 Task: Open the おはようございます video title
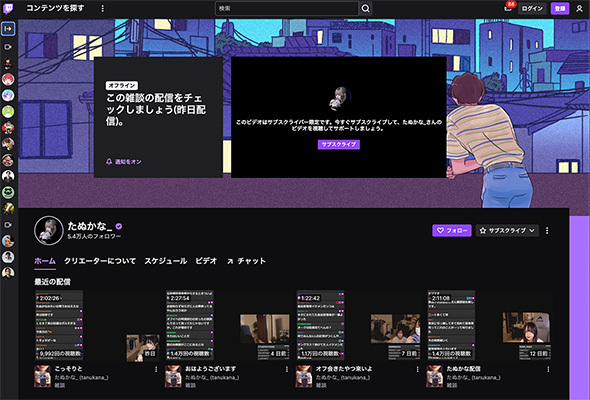tap(211, 369)
